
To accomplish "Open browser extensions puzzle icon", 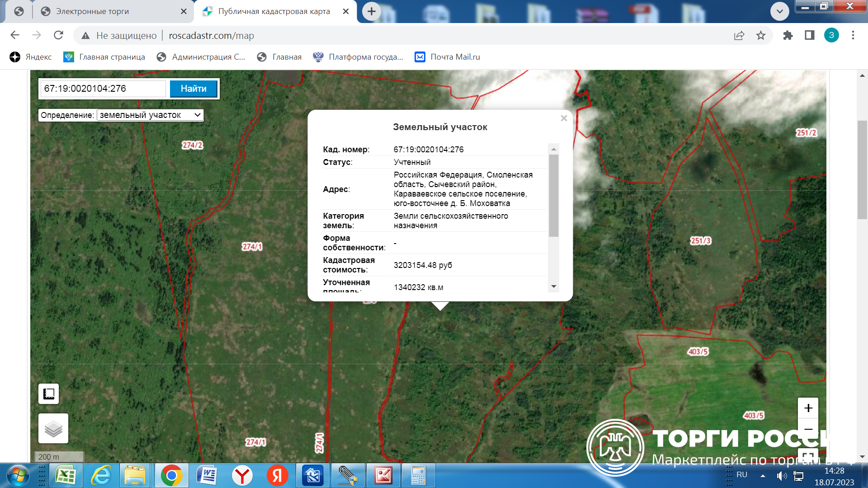I will coord(788,35).
